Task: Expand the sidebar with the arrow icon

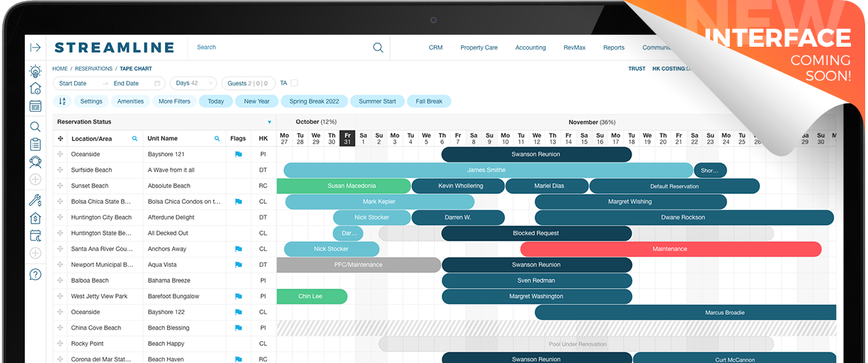Action: pyautogui.click(x=35, y=47)
